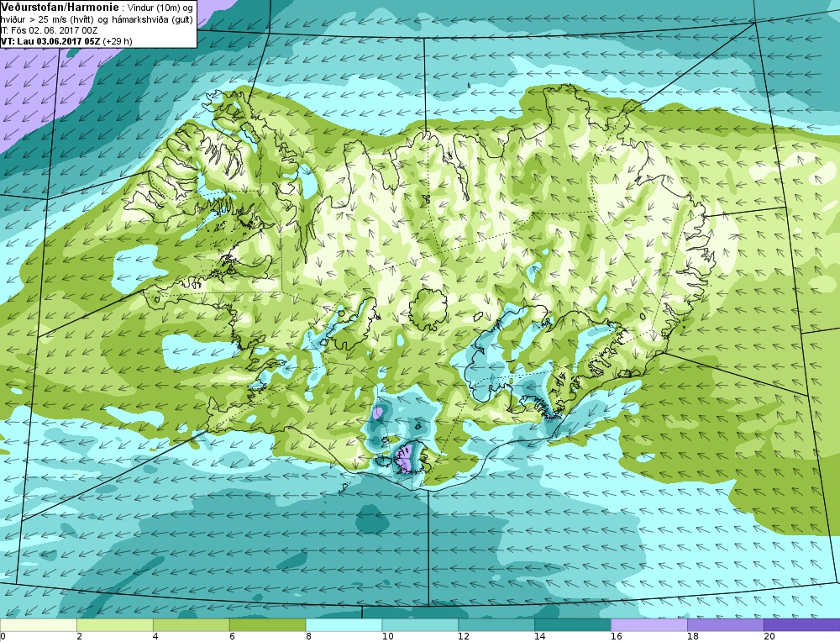Click the legend label '18'
Viewport: 840px width, 642px height.
pos(693,637)
